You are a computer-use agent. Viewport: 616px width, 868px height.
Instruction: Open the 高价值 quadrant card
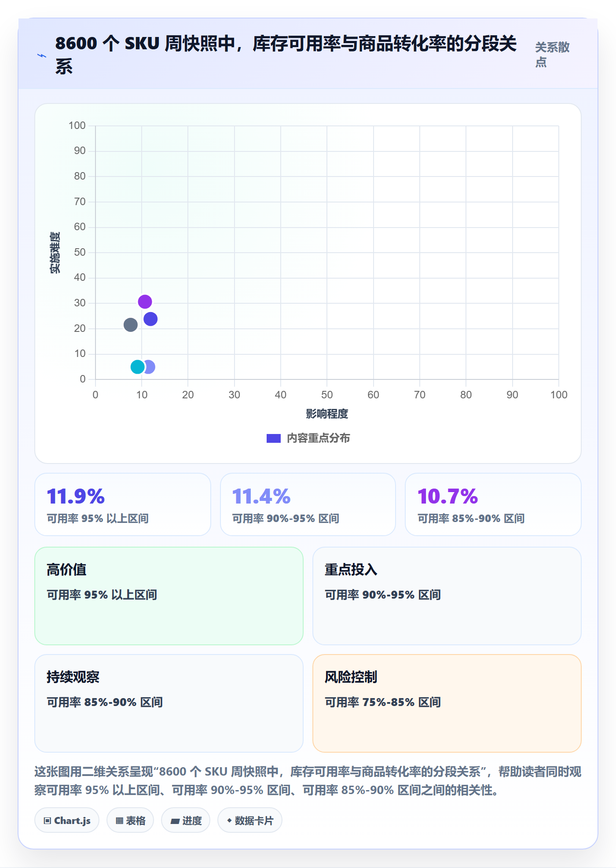[169, 596]
